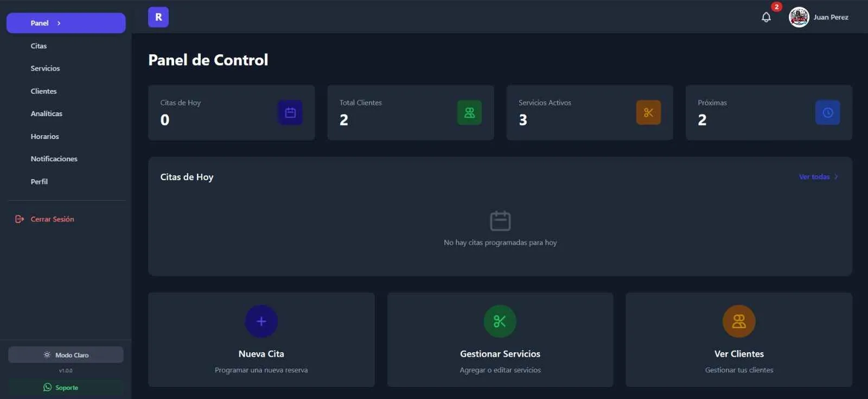Select Notificaciones in the sidebar
This screenshot has width=868, height=399.
tap(54, 159)
